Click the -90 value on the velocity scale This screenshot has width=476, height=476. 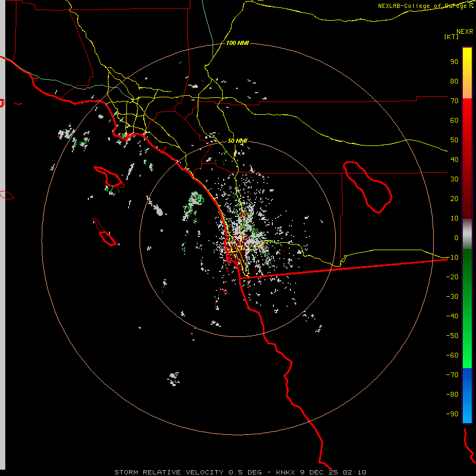coord(452,414)
